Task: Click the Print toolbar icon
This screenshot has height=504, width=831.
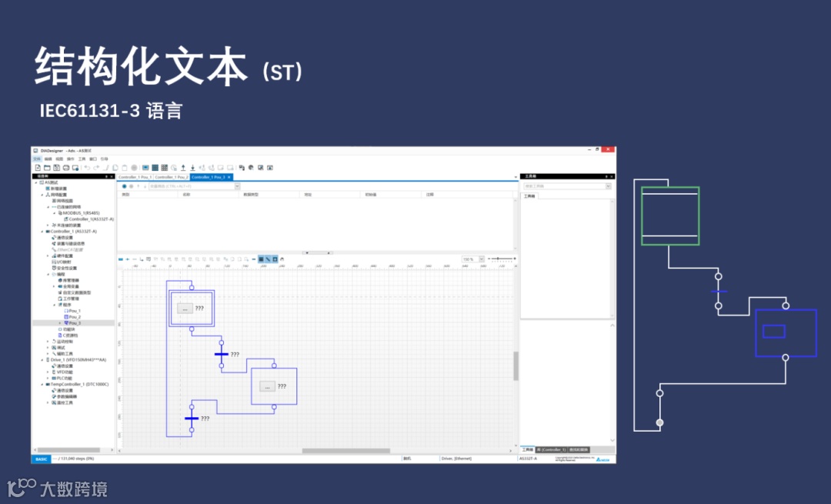Action: pos(66,168)
